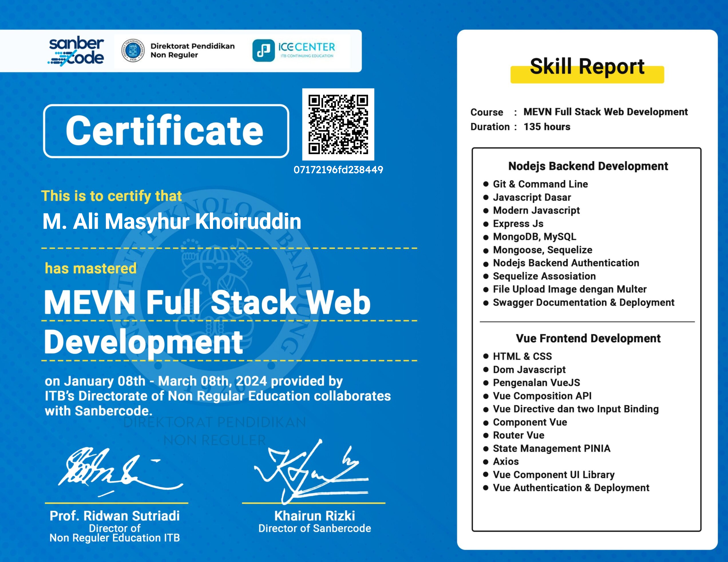The width and height of the screenshot is (728, 562).
Task: Click the bullet icon beside HTML & CSS
Action: pyautogui.click(x=486, y=356)
